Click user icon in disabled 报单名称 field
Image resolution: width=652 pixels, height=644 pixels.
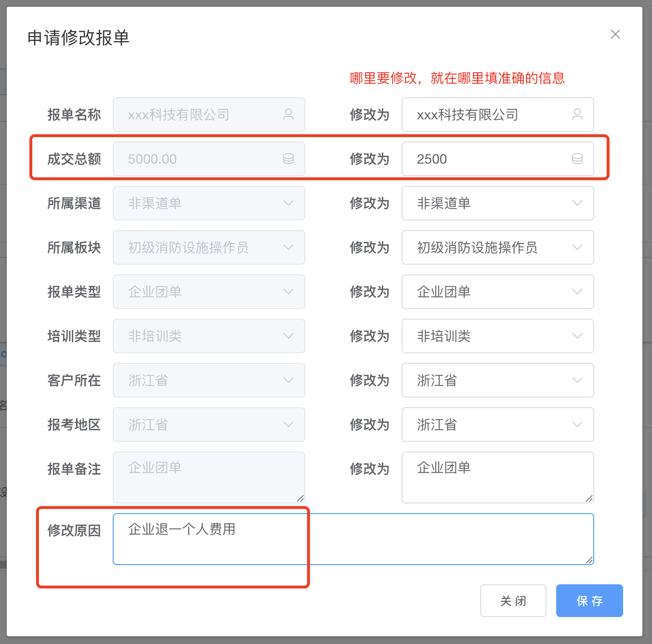pos(288,115)
